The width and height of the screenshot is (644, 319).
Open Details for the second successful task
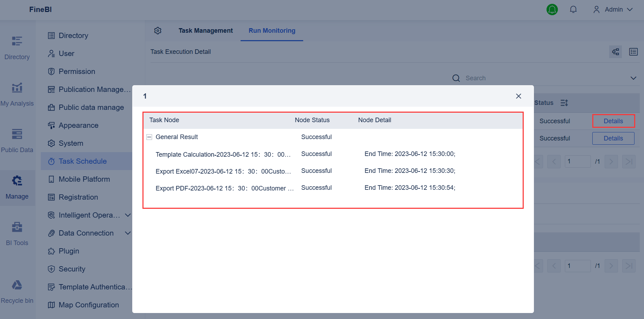613,138
